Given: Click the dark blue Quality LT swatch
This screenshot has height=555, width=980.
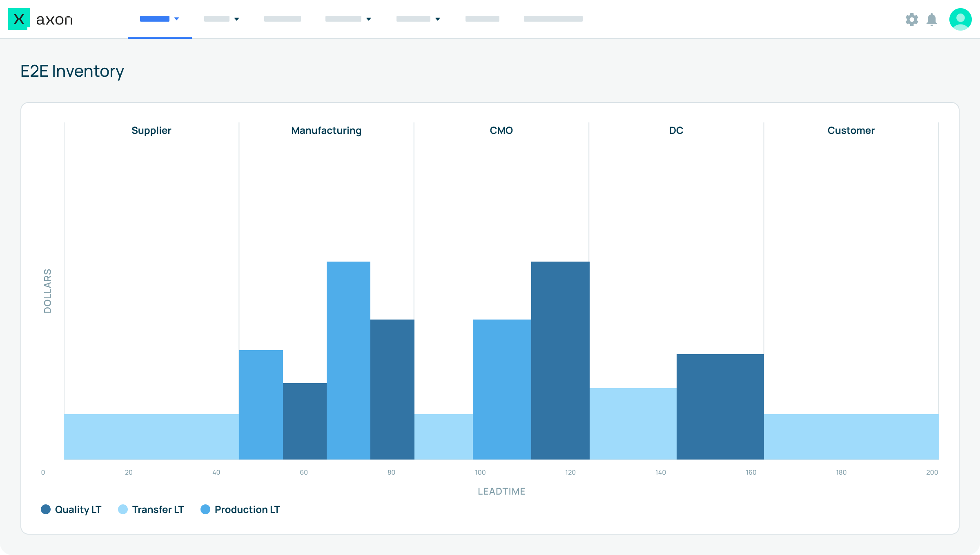Looking at the screenshot, I should 46,509.
